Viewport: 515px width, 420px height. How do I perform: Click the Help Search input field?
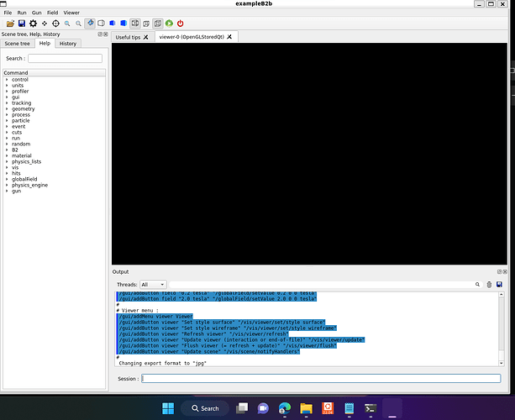click(65, 59)
